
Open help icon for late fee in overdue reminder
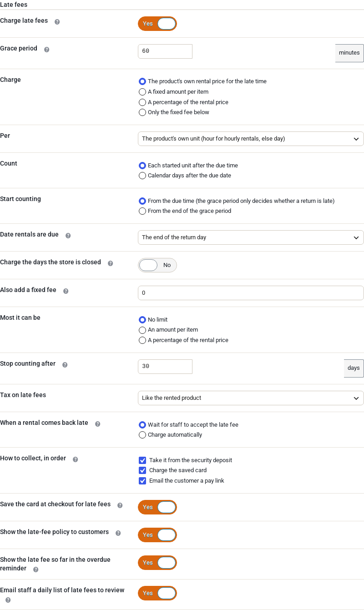[35, 569]
